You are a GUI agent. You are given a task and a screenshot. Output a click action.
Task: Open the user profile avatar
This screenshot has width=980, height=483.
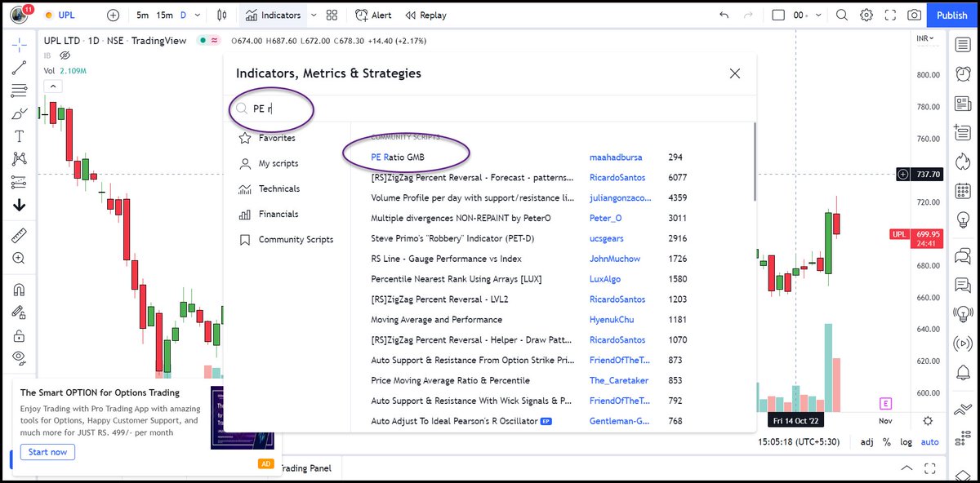click(x=19, y=15)
